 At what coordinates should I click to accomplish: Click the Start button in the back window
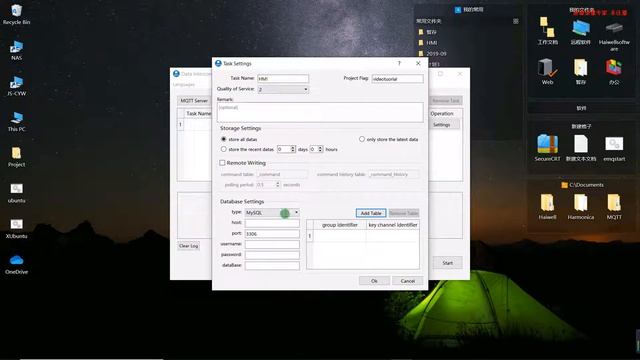[x=447, y=263]
